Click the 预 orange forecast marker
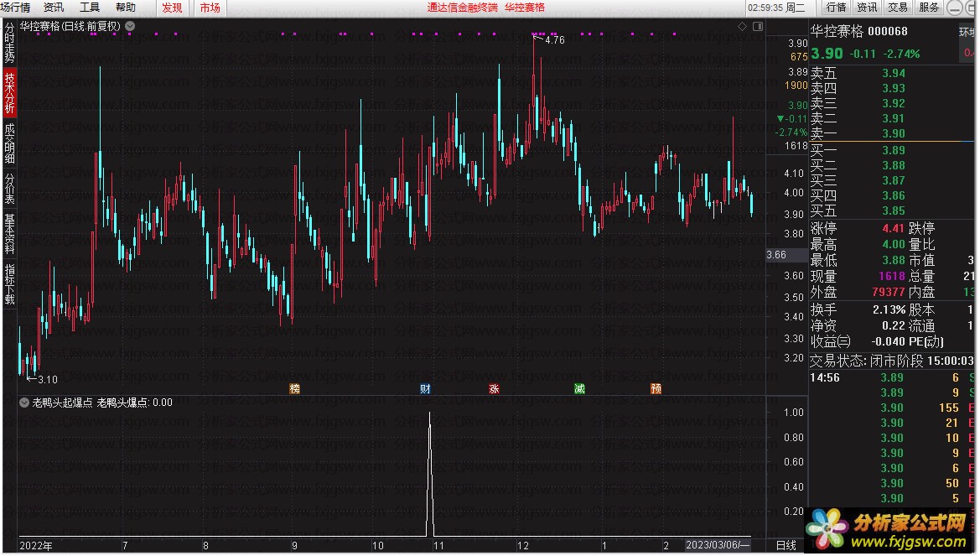 point(656,389)
